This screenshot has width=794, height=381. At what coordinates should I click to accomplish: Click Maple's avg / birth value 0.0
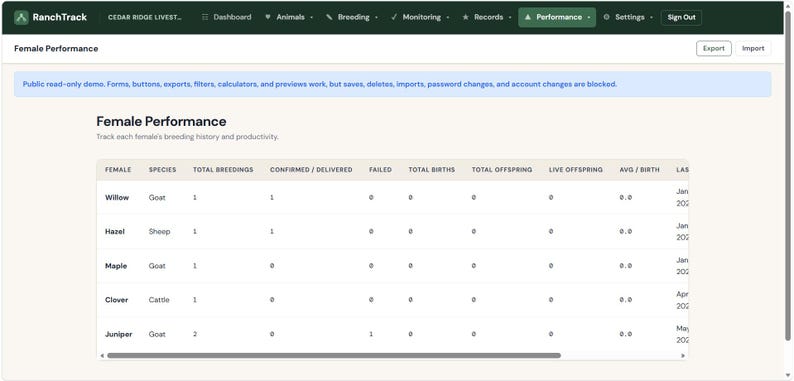626,266
